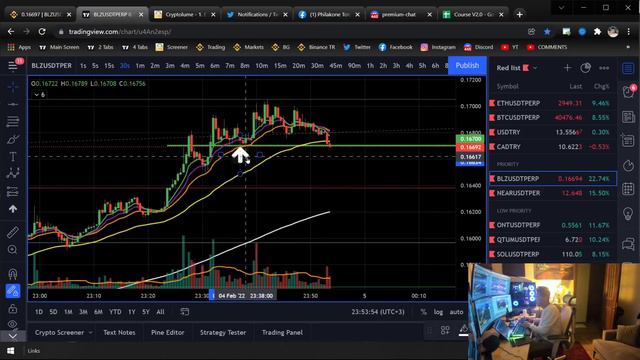The image size is (640, 360).
Task: Open the economic calendar icon
Action: click(x=628, y=189)
